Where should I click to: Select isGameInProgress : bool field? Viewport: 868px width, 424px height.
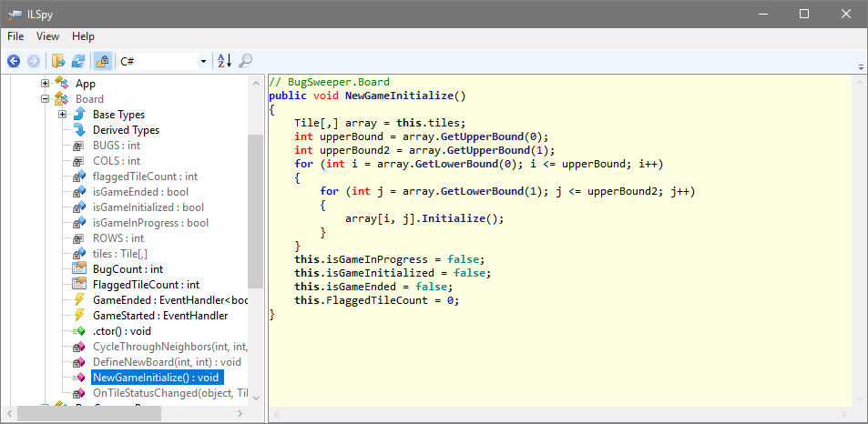click(150, 223)
